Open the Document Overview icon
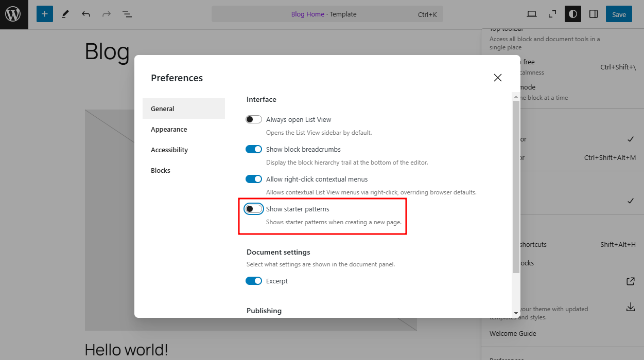This screenshot has height=360, width=644. [127, 14]
